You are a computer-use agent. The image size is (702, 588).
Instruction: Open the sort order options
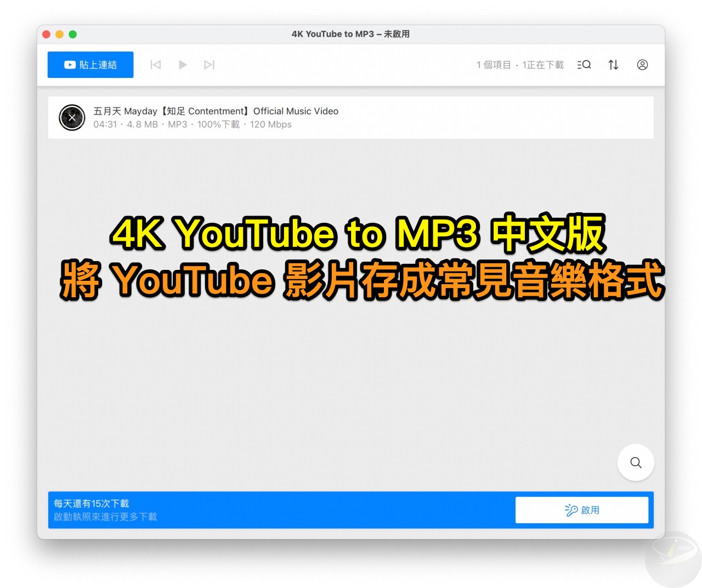point(613,65)
